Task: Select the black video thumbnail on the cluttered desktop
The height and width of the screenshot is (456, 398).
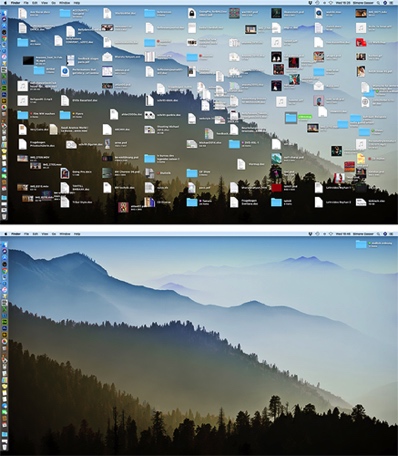Action: (x=28, y=60)
